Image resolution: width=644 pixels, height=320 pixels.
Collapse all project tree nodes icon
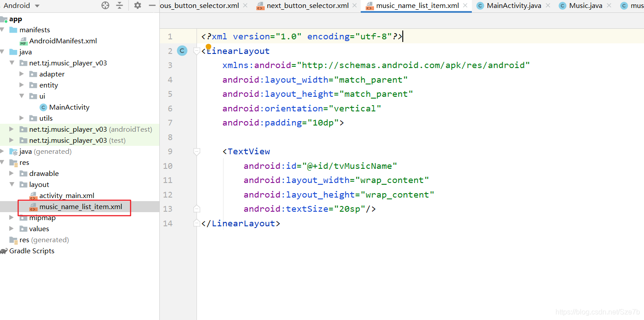(x=120, y=5)
